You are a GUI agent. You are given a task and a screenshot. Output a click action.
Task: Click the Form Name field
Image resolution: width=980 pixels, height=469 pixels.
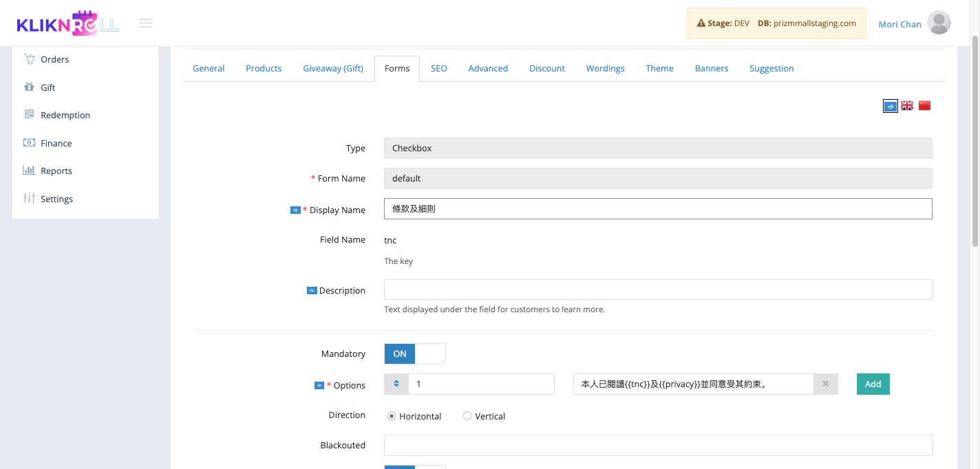click(x=658, y=178)
